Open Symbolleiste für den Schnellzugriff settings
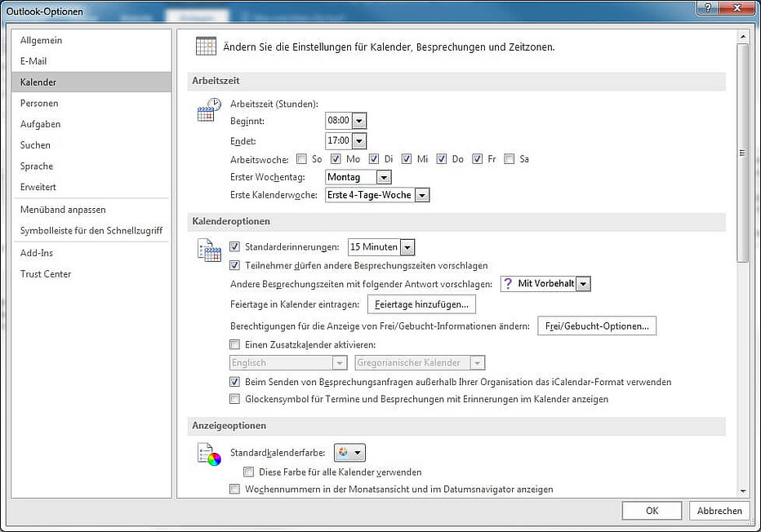This screenshot has width=761, height=532. tap(91, 230)
